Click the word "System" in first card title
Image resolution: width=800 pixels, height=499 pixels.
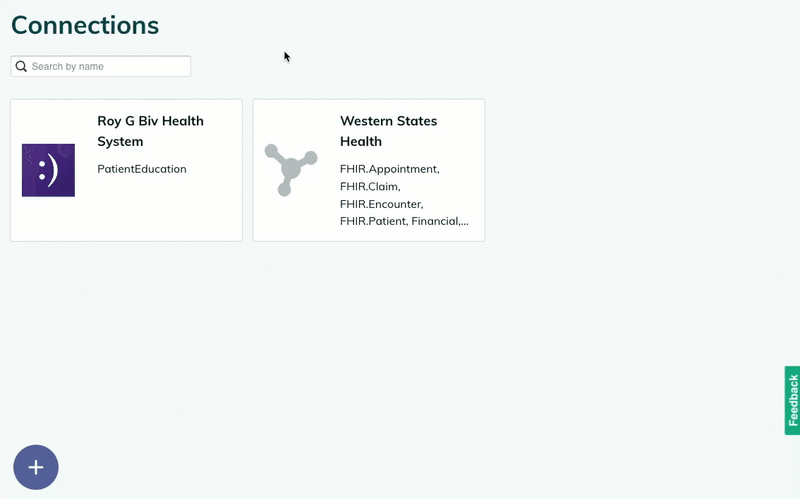[x=120, y=142]
